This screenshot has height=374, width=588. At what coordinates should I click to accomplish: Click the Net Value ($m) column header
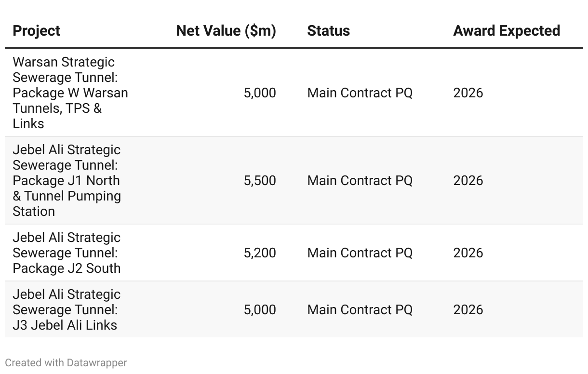click(226, 31)
